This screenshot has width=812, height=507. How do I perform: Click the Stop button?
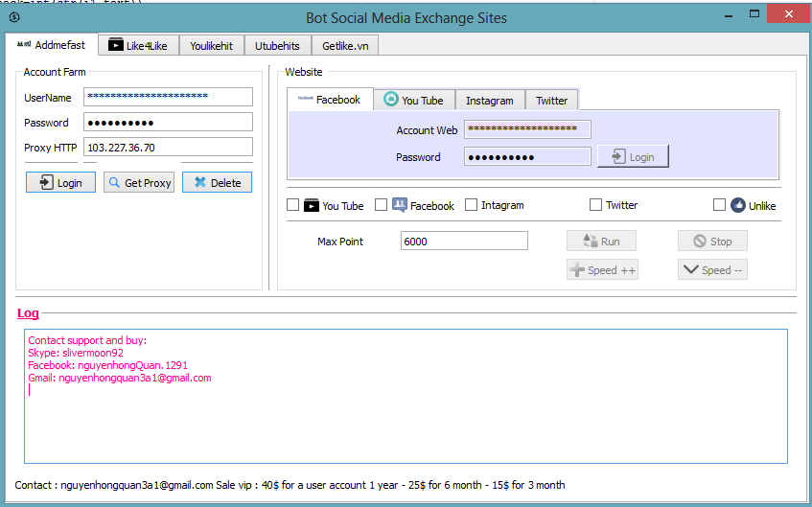click(712, 241)
